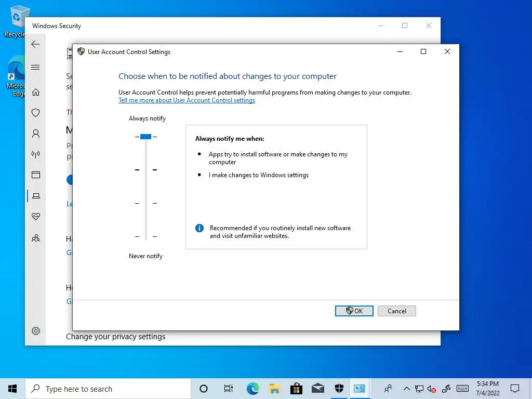Open App & browser control icon
This screenshot has height=399, width=532.
point(36,175)
